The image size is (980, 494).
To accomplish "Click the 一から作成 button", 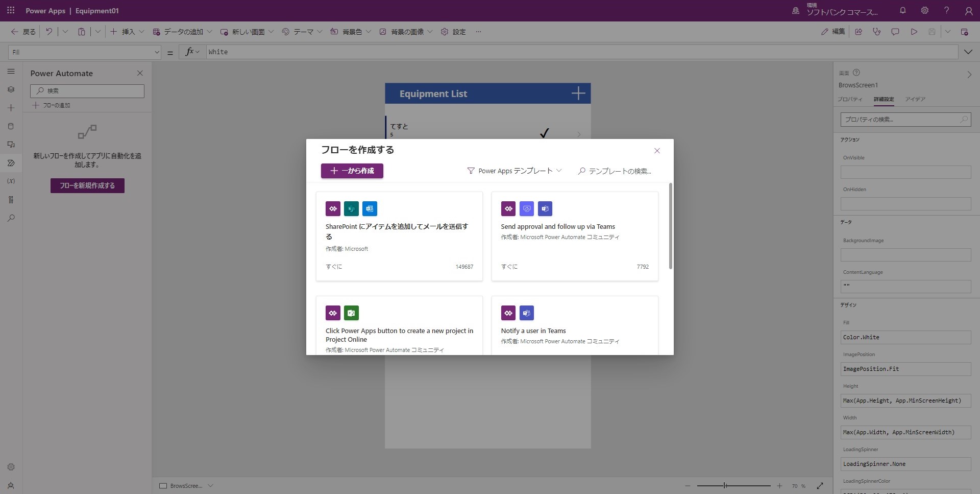I will pyautogui.click(x=352, y=171).
